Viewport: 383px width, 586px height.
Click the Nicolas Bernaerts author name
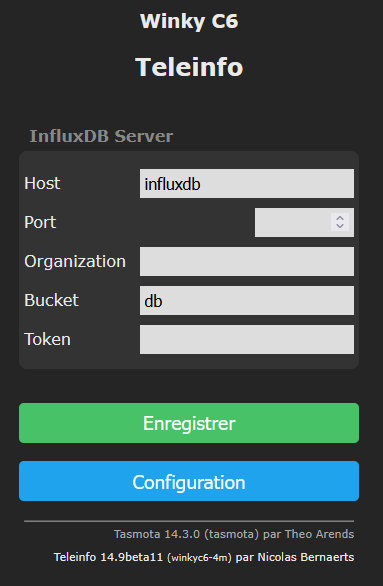pos(306,557)
